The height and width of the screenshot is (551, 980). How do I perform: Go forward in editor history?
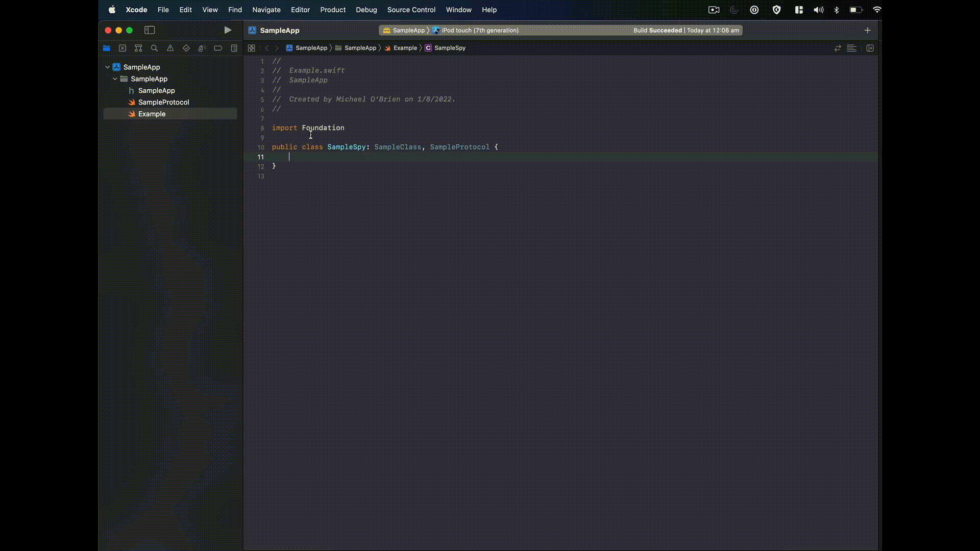point(277,48)
